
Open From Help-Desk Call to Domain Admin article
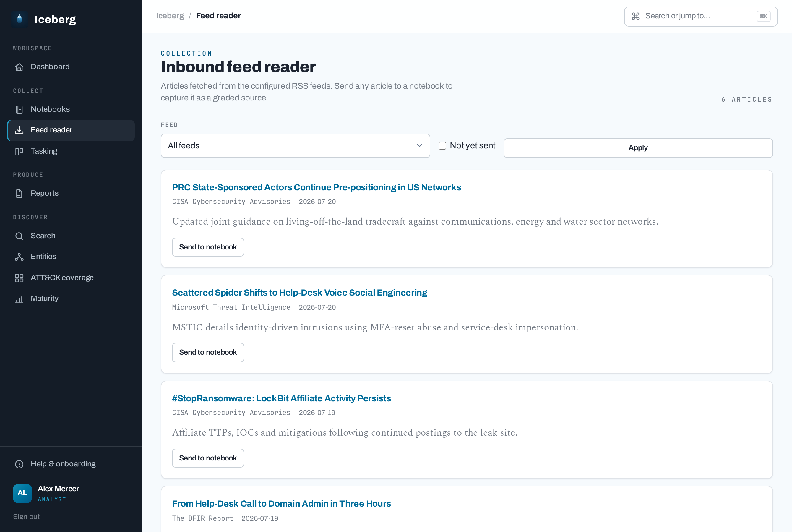pos(281,504)
